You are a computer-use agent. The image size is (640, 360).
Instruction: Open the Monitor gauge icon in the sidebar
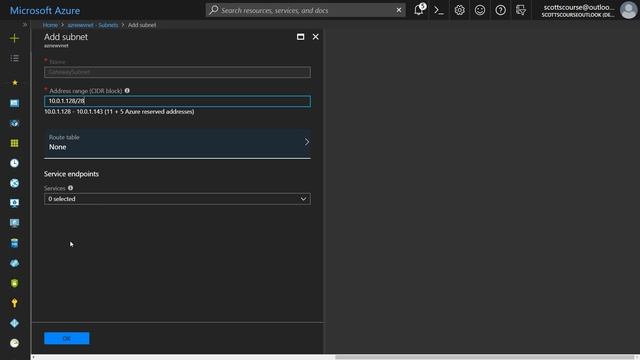pos(14,343)
